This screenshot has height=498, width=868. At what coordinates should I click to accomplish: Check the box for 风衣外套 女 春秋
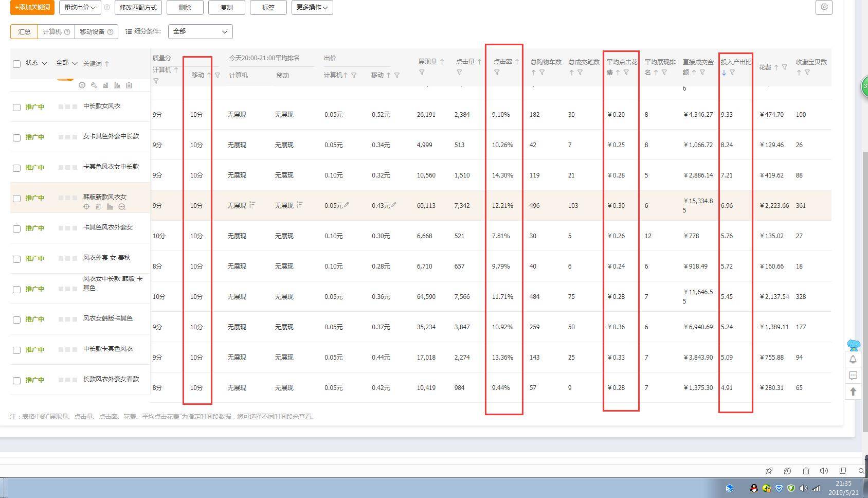tap(16, 259)
